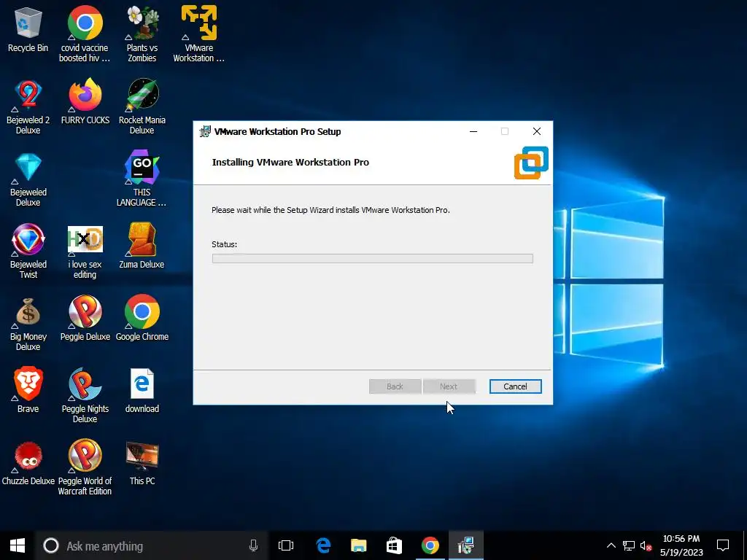
Task: Click the Cortana circle icon
Action: (x=51, y=545)
